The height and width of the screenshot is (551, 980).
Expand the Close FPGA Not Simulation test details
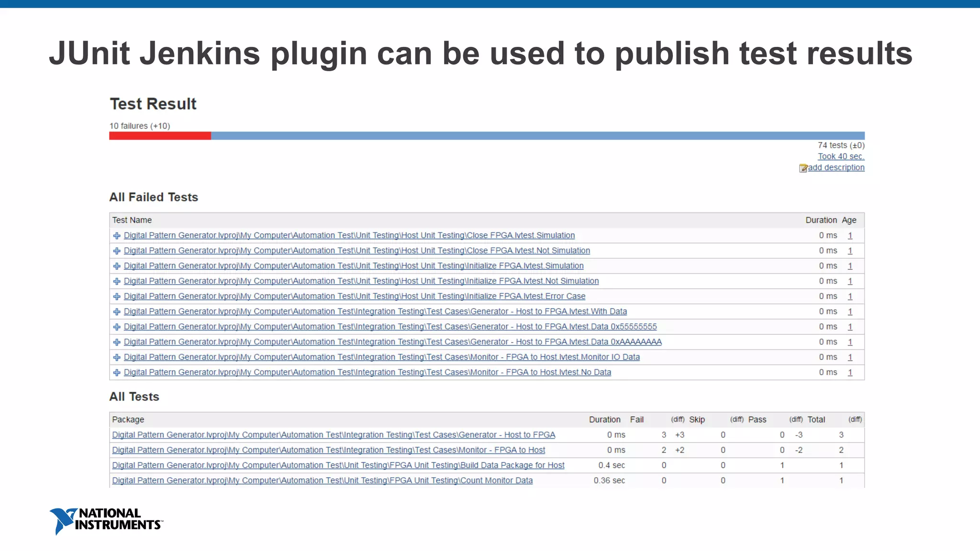coord(117,251)
